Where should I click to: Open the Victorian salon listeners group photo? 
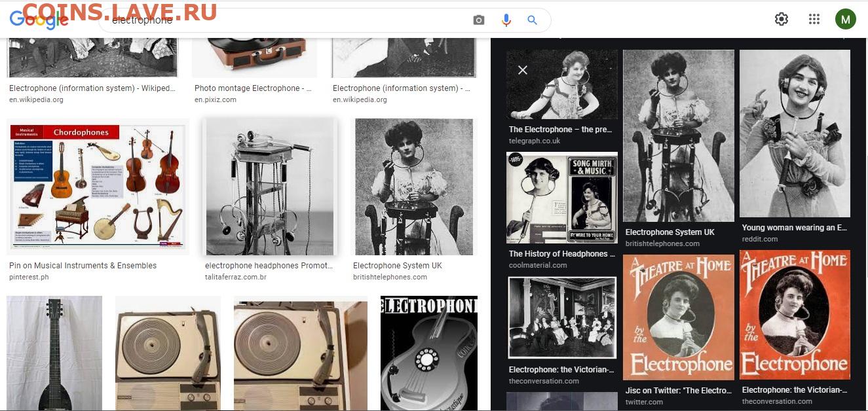pos(562,317)
